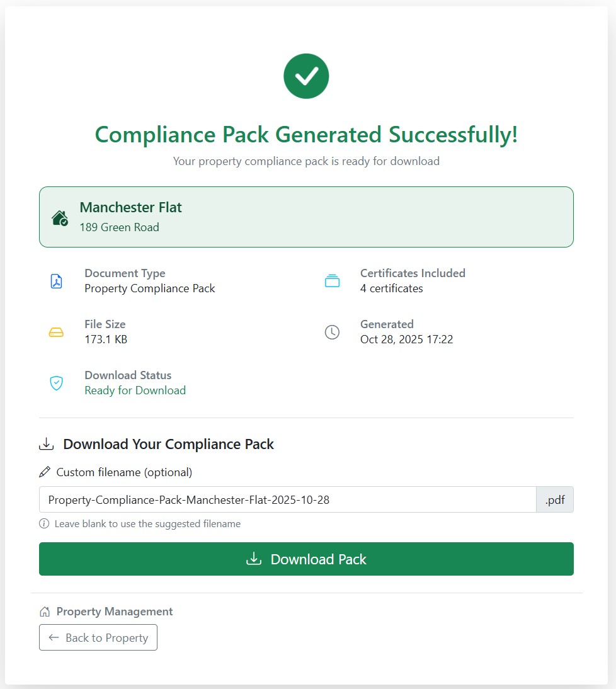Click the info icon below the filename field
The width and height of the screenshot is (616, 689).
click(43, 523)
